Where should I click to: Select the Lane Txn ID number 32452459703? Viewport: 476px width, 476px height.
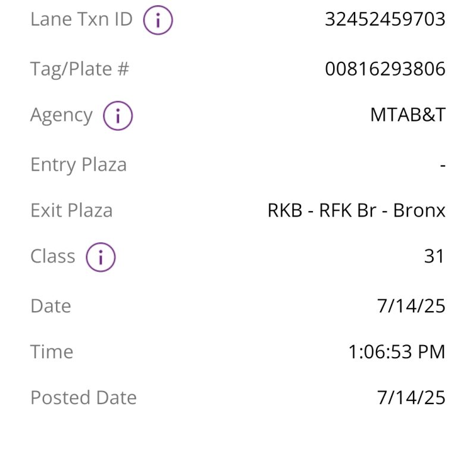pos(385,20)
